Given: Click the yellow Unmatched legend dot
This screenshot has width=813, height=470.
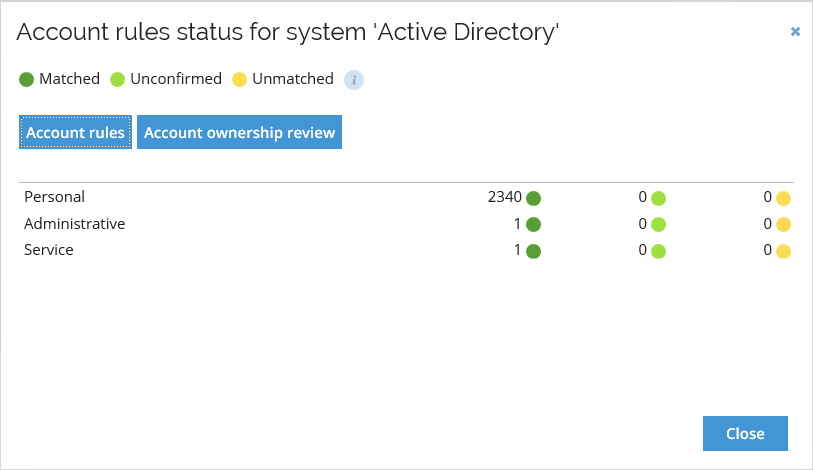Looking at the screenshot, I should [x=240, y=79].
